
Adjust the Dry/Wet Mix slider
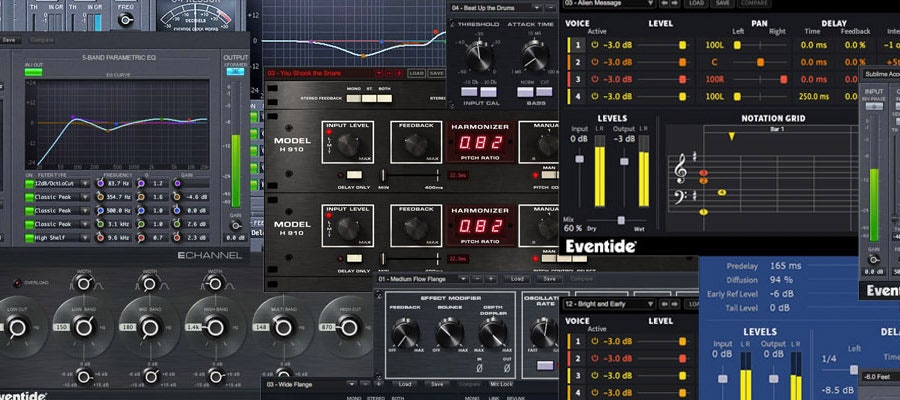pos(620,221)
